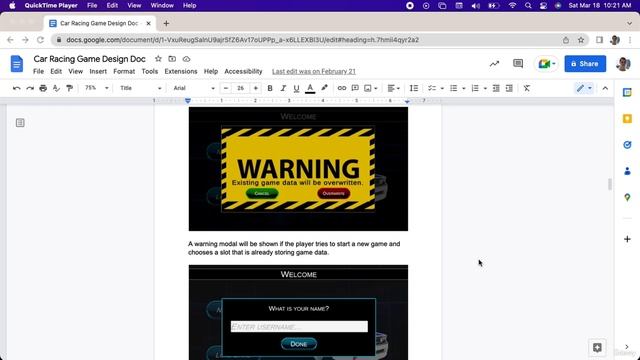640x360 pixels.
Task: Open the Format menu
Action: (x=124, y=71)
